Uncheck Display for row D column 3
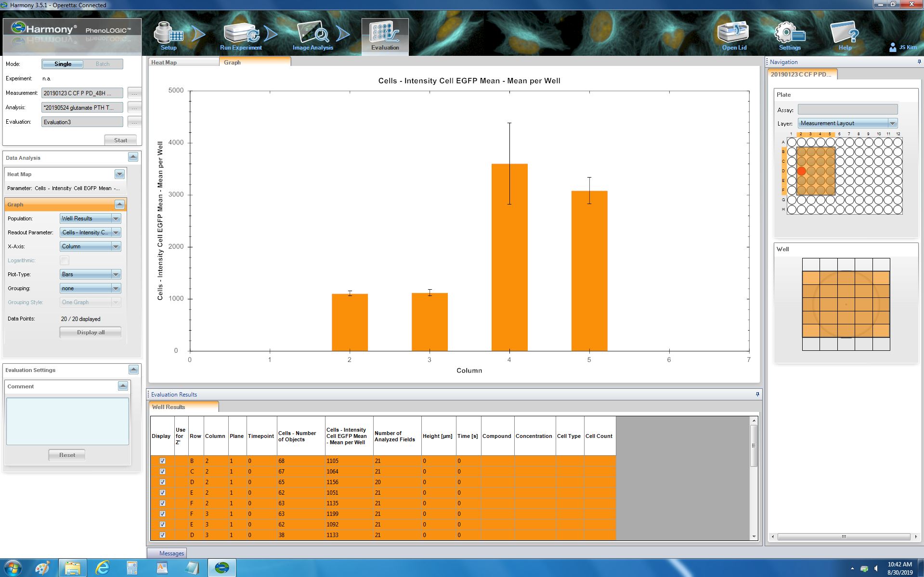The width and height of the screenshot is (924, 577). [x=162, y=535]
